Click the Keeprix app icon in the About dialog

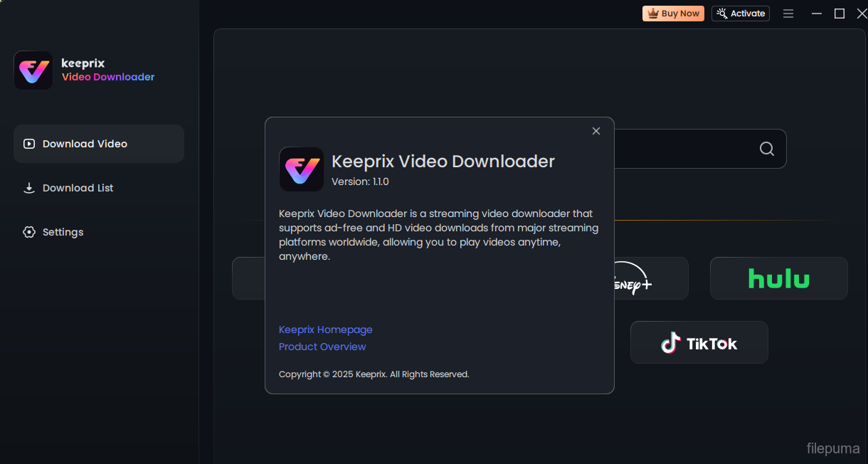pyautogui.click(x=301, y=169)
